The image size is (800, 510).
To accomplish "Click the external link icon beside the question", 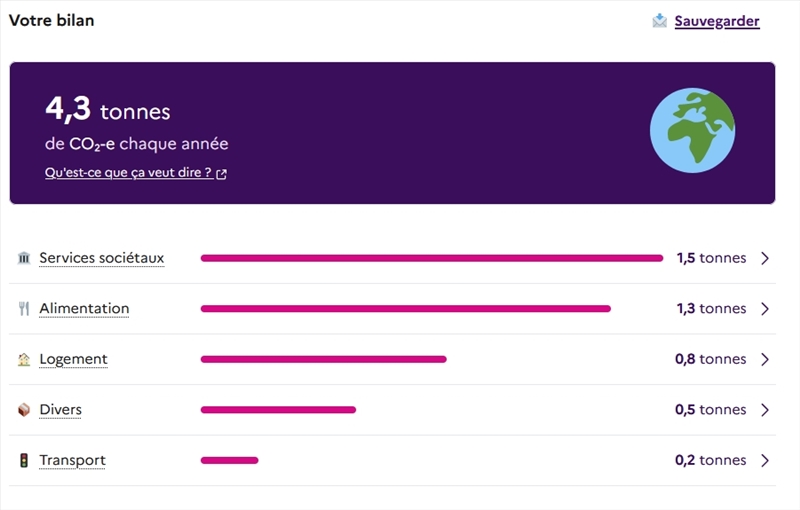I will 222,174.
